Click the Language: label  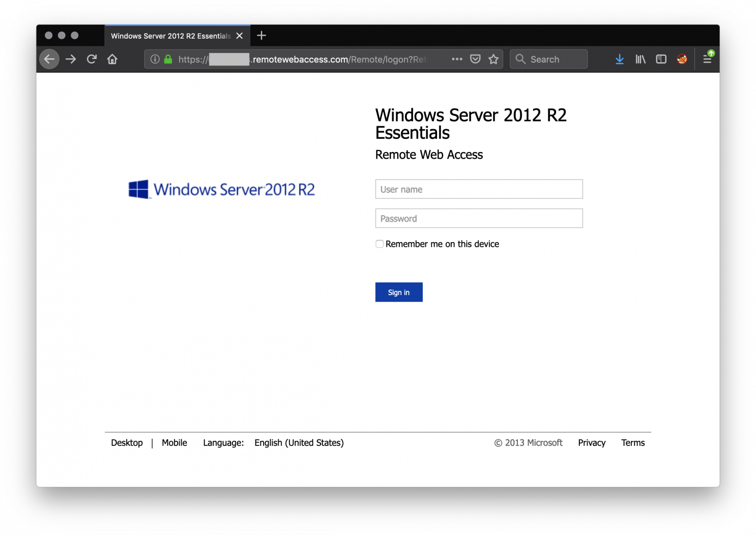click(x=223, y=443)
